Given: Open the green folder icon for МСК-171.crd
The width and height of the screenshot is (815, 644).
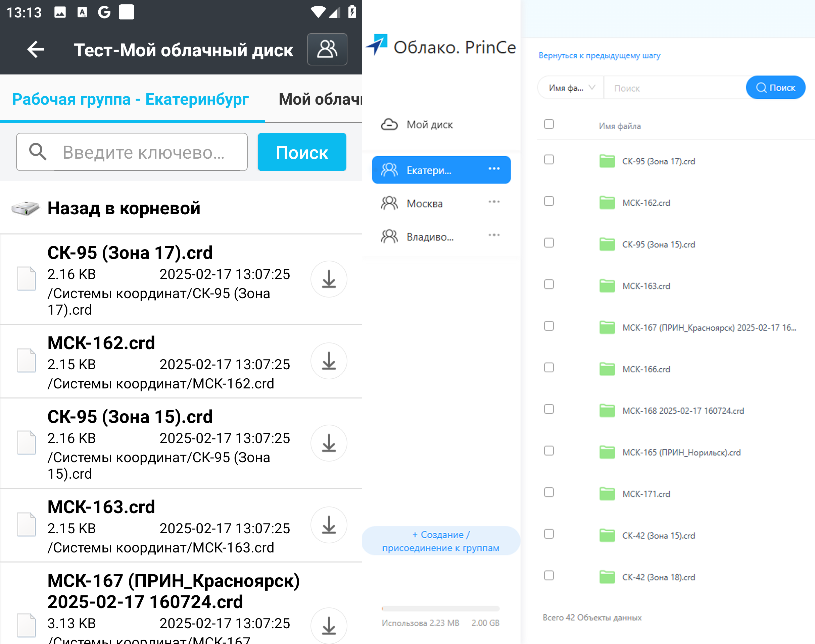Looking at the screenshot, I should (x=607, y=493).
